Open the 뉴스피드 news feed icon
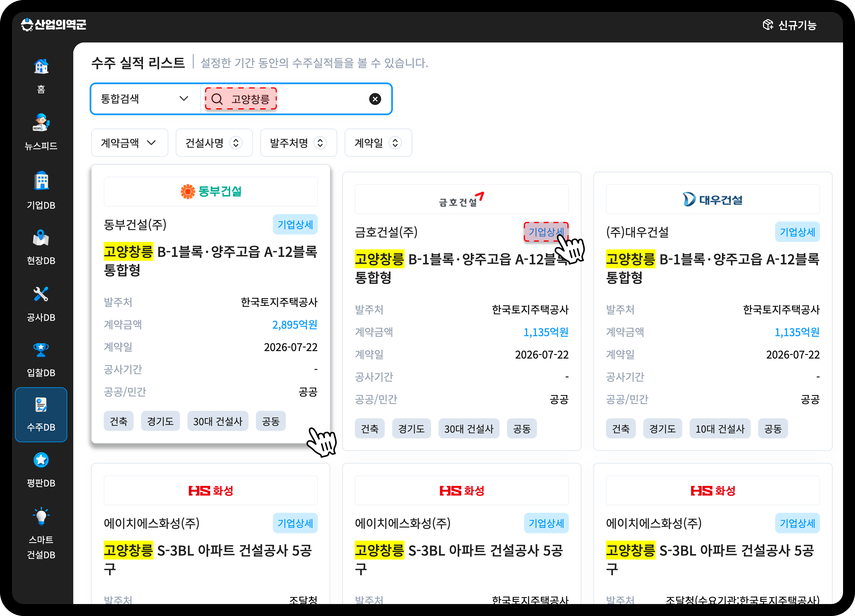Screen dimensions: 855x616 click(41, 123)
